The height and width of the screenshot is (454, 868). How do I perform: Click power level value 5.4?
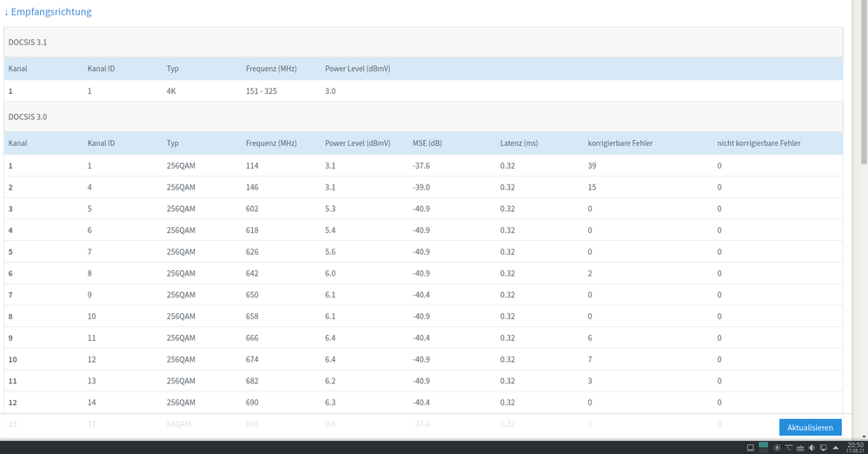tap(330, 230)
